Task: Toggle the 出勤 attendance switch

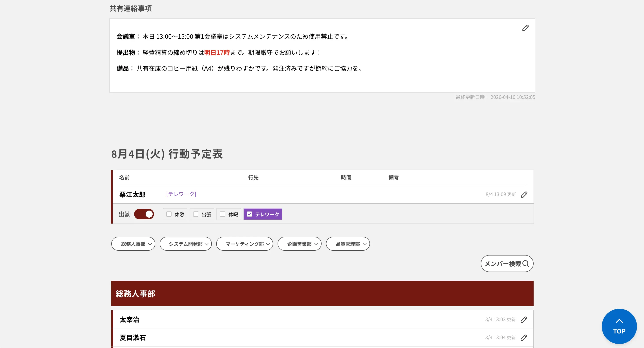Action: click(x=144, y=214)
